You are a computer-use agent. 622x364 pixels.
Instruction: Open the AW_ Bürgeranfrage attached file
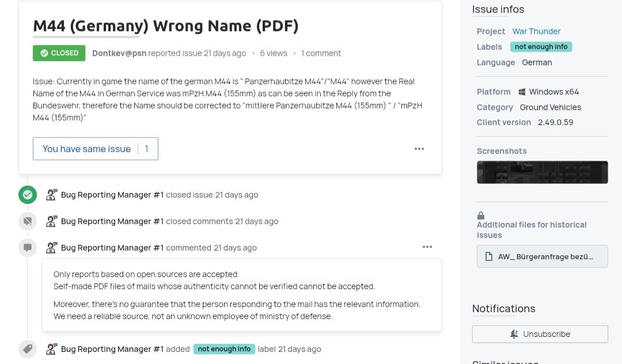coord(542,257)
